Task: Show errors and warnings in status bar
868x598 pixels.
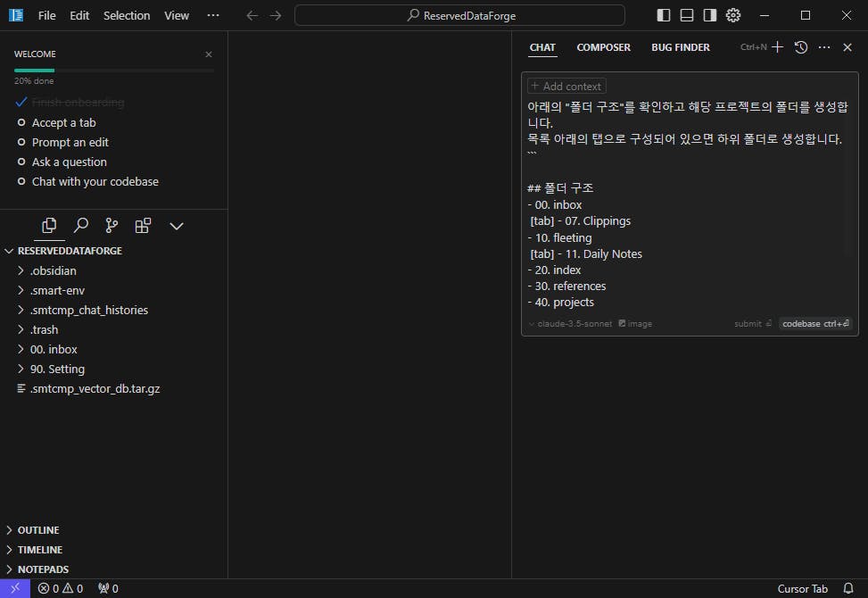Action: click(x=61, y=588)
